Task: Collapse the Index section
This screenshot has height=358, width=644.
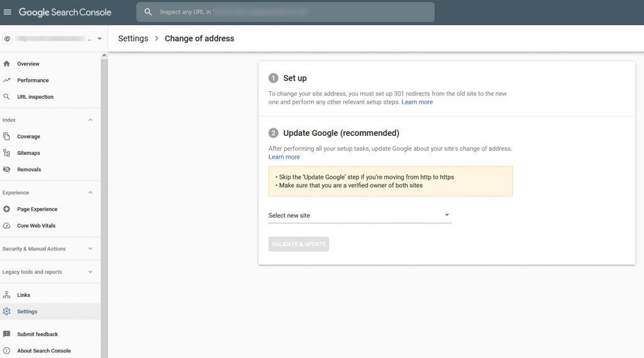Action: click(x=90, y=120)
